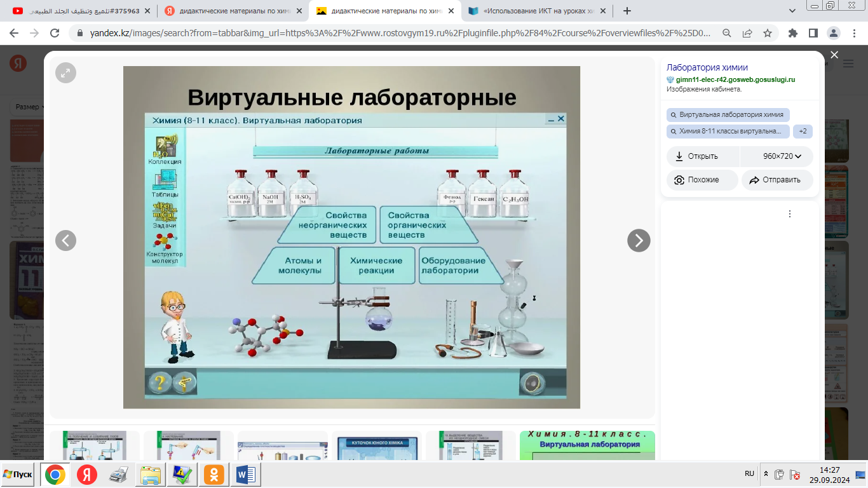868x488 pixels.
Task: Click the Открыть download button
Action: pos(702,156)
